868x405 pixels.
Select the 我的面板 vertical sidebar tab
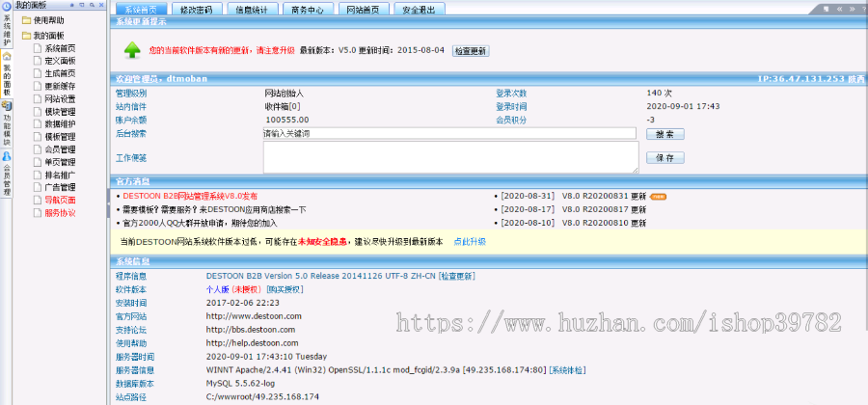pyautogui.click(x=7, y=74)
